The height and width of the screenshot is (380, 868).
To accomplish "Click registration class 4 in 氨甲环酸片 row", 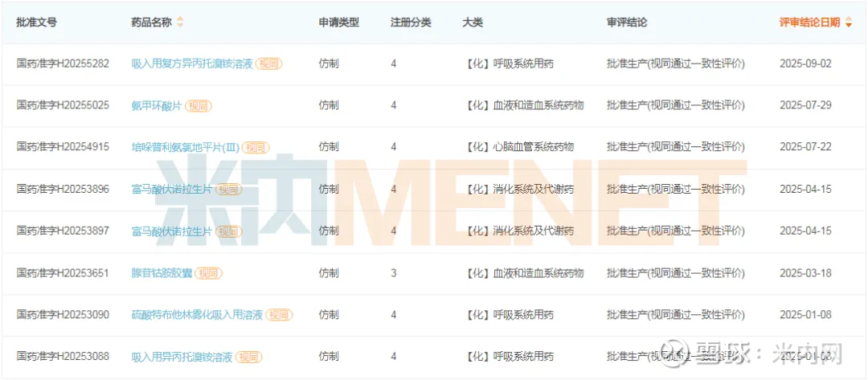I will coord(394,105).
